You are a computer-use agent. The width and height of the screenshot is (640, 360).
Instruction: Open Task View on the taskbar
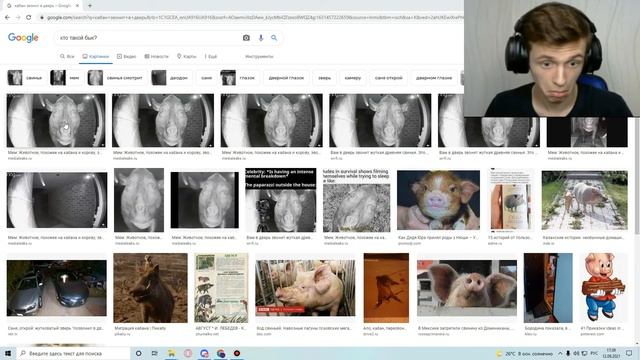[155, 353]
